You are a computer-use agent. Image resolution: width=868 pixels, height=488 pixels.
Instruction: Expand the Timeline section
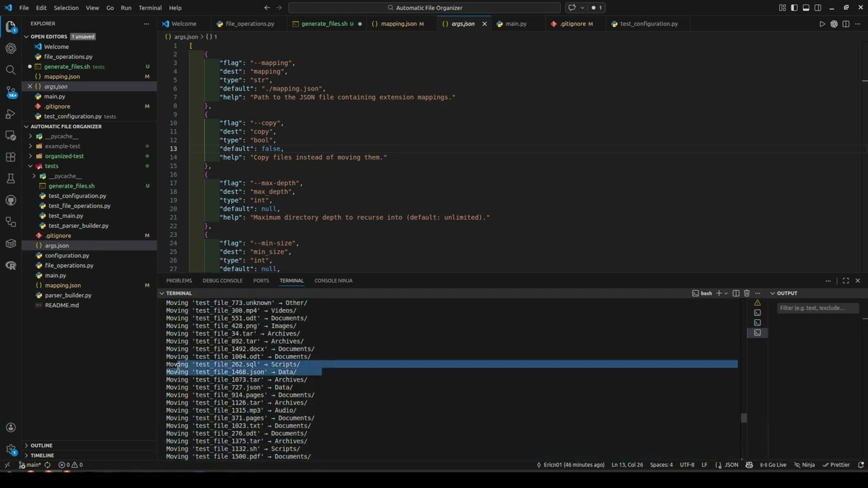tap(26, 455)
